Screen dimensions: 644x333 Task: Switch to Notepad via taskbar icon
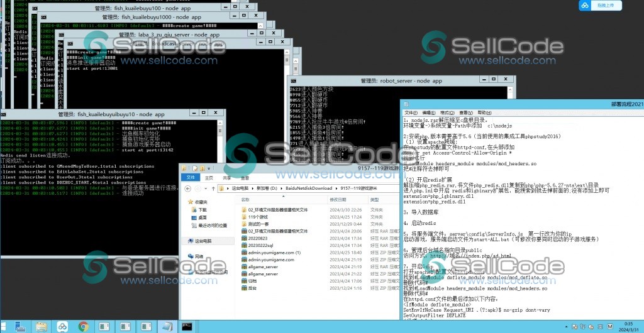(167, 327)
